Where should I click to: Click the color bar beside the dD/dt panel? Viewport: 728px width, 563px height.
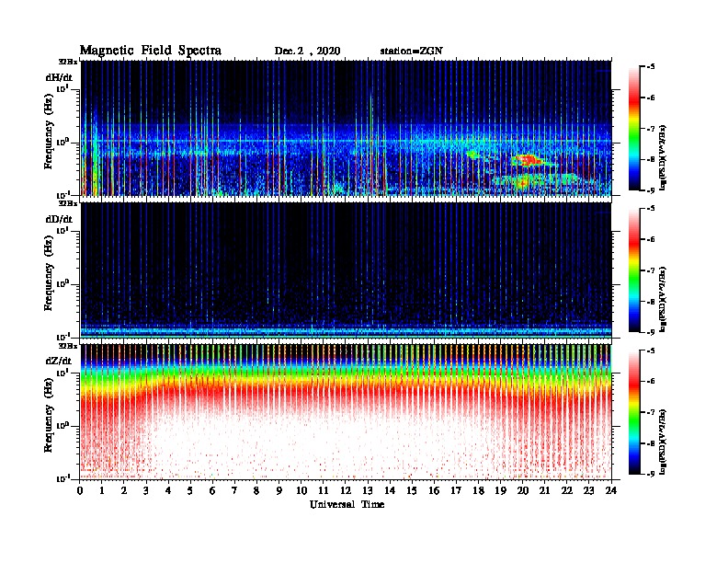click(x=634, y=270)
